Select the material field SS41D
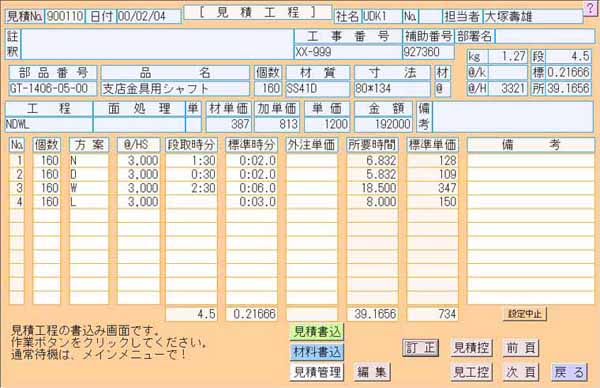600x388 pixels. tap(318, 88)
